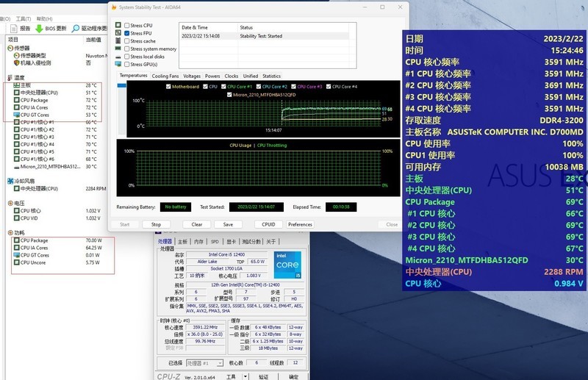
Task: Open the Statistics tab
Action: 271,76
